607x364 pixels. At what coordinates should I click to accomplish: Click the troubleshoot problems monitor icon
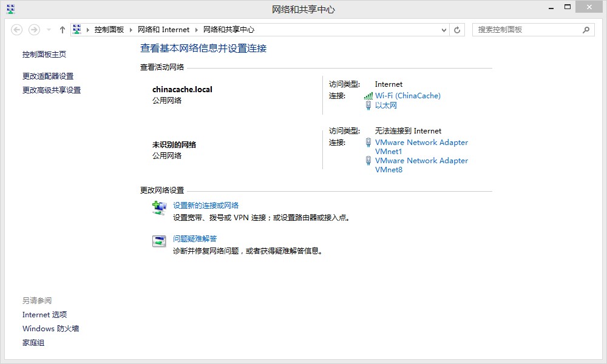pos(158,241)
